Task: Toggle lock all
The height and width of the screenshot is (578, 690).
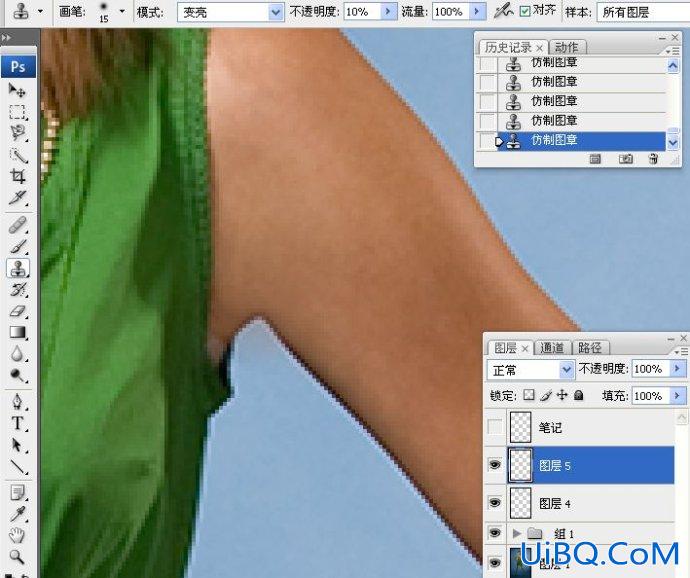Action: click(x=579, y=395)
